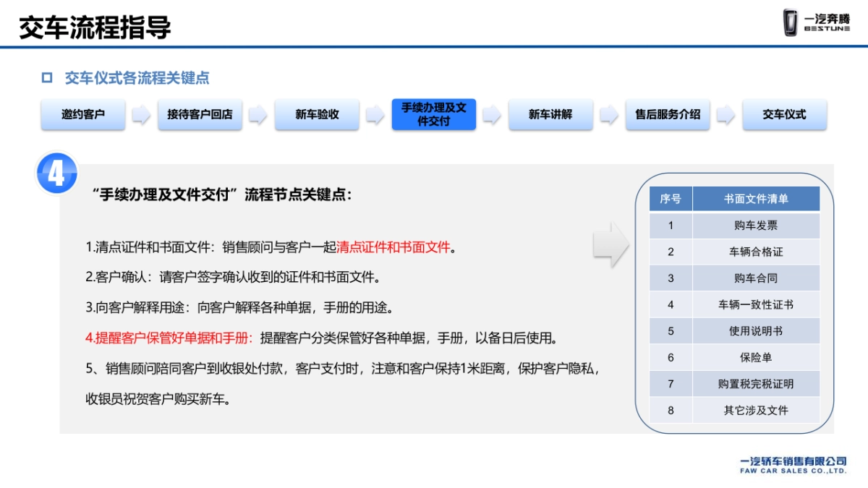This screenshot has height=488, width=868.
Task: Click the red text 清点证件和书面文件
Action: [395, 247]
